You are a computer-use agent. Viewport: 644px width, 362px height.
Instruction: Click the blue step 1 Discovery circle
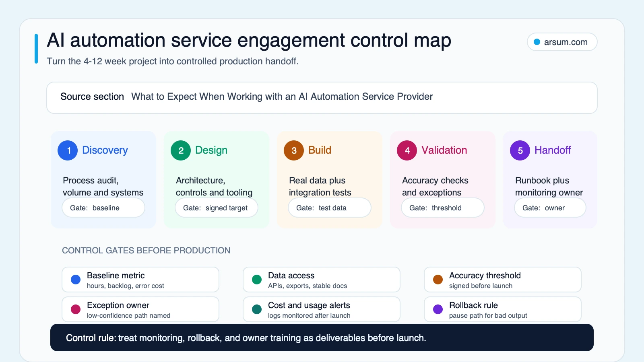[68, 150]
